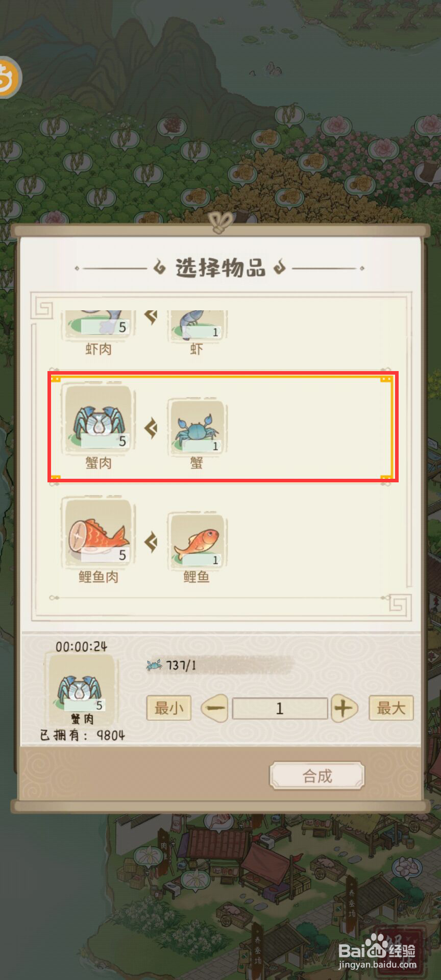
Task: Decrease quantity with the minus button
Action: [x=215, y=708]
